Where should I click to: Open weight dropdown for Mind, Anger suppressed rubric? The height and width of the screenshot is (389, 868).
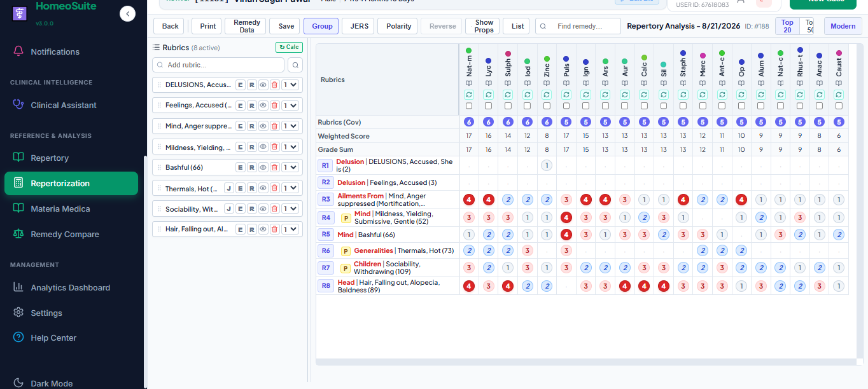(x=291, y=126)
